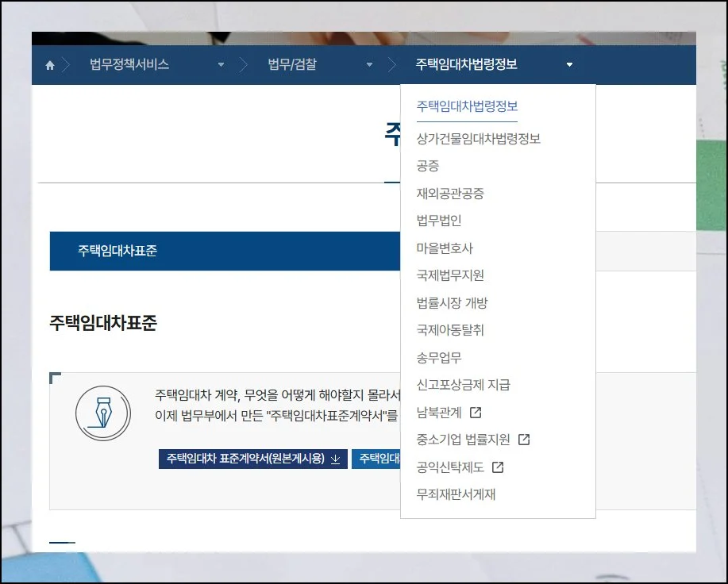Open the 주택임대차표준 tab

tap(117, 251)
